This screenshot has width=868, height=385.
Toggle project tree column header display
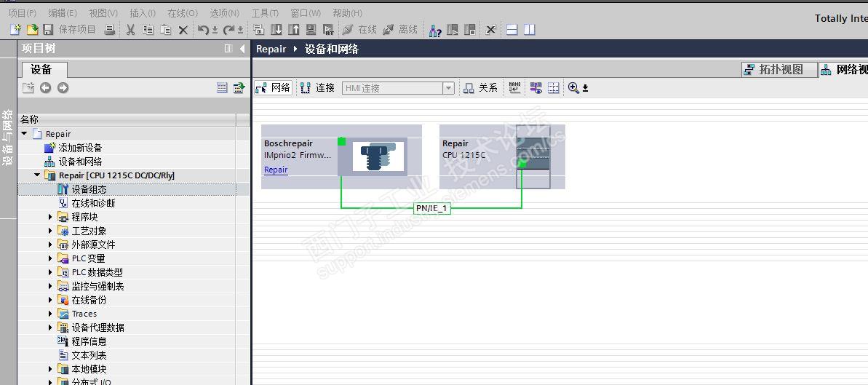pos(222,87)
